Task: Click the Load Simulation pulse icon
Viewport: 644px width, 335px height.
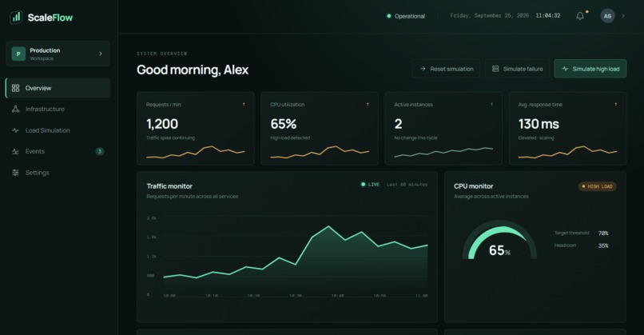Action: pos(16,130)
